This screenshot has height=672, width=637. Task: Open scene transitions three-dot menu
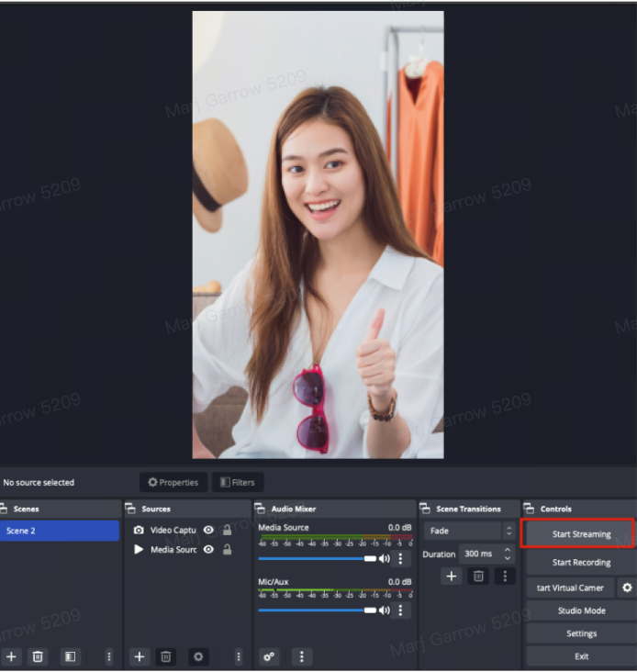click(505, 576)
